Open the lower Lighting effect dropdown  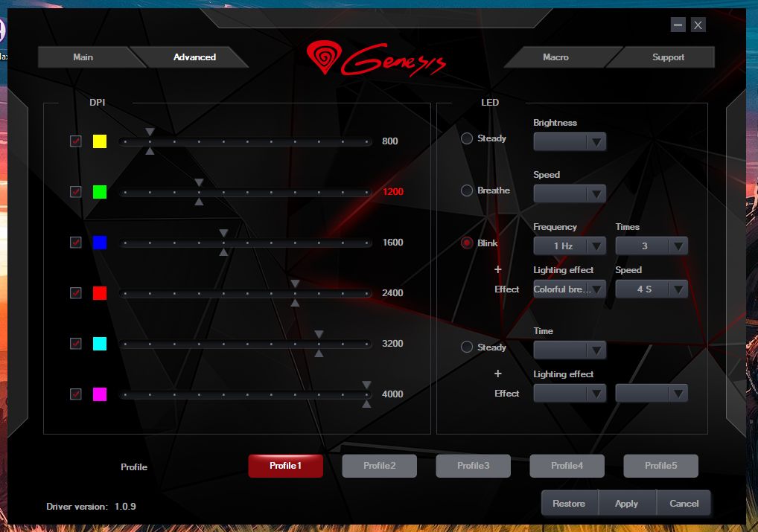tap(570, 394)
